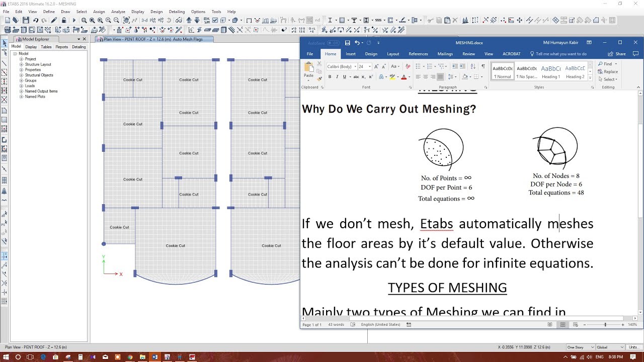
Task: Switch to the Insert ribbon tab in Word
Action: [x=351, y=54]
